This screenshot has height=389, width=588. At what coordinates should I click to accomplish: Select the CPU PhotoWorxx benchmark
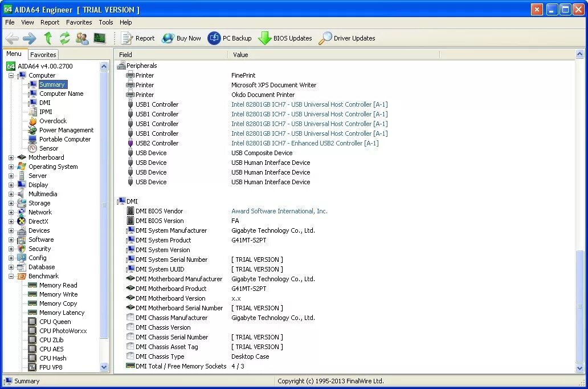coord(63,331)
